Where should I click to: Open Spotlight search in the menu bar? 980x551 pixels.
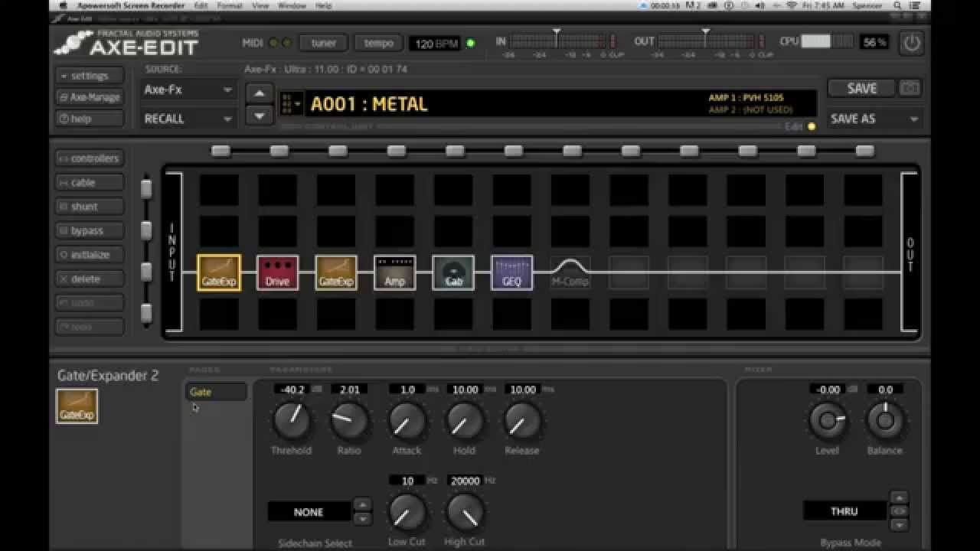(898, 5)
